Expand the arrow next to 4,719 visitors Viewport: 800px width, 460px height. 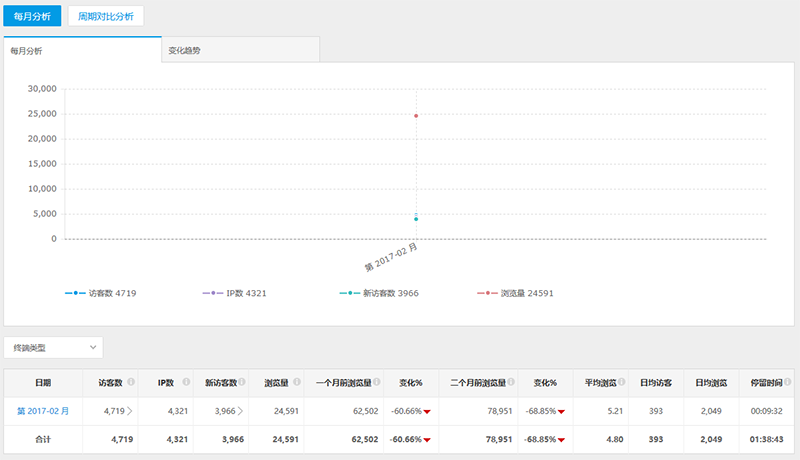coord(129,410)
